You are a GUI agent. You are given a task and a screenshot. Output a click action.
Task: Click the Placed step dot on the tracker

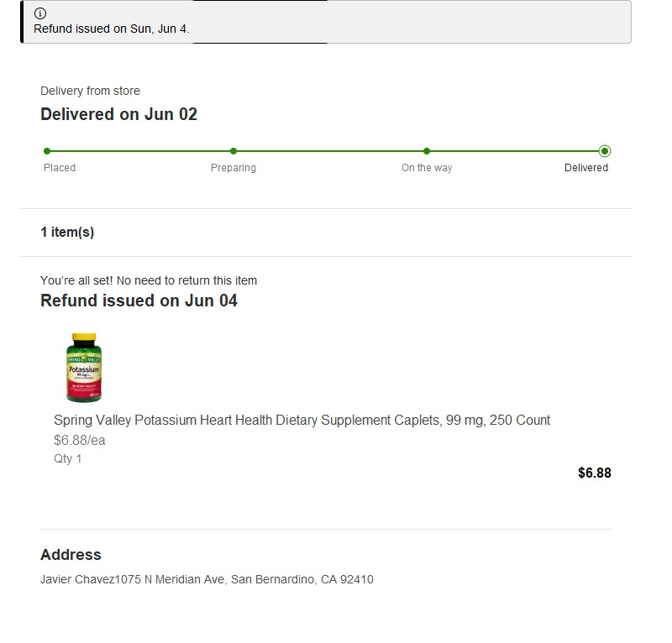tap(47, 151)
